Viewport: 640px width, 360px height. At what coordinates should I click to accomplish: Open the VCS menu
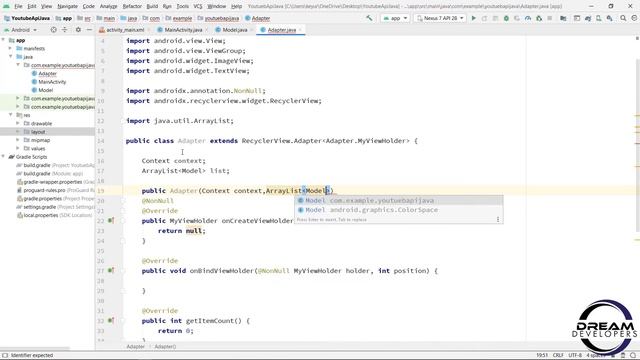198,6
